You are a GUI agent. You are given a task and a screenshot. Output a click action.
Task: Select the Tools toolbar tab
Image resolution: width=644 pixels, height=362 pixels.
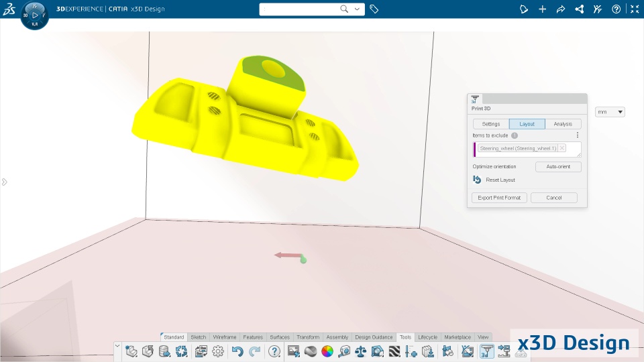pos(405,337)
